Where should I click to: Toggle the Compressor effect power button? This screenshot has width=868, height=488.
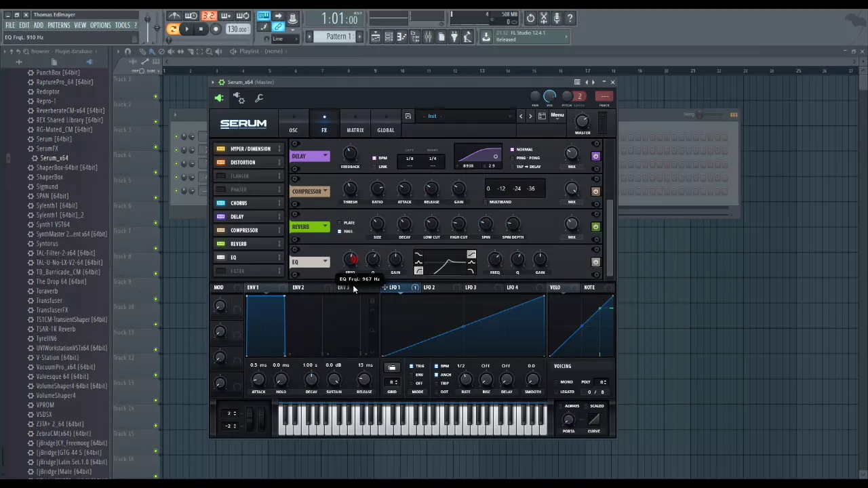(595, 192)
